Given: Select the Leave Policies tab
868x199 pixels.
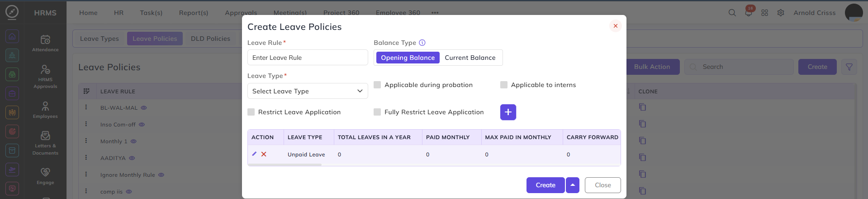Looking at the screenshot, I should tap(155, 39).
